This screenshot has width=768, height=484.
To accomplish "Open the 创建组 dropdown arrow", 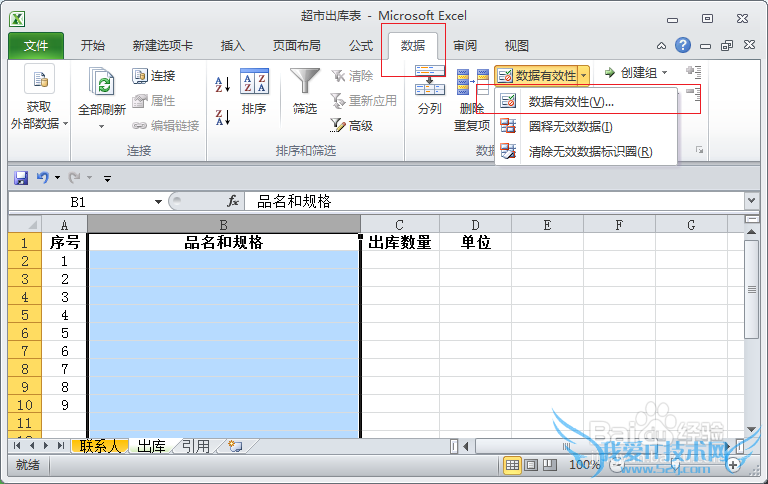I will click(665, 73).
